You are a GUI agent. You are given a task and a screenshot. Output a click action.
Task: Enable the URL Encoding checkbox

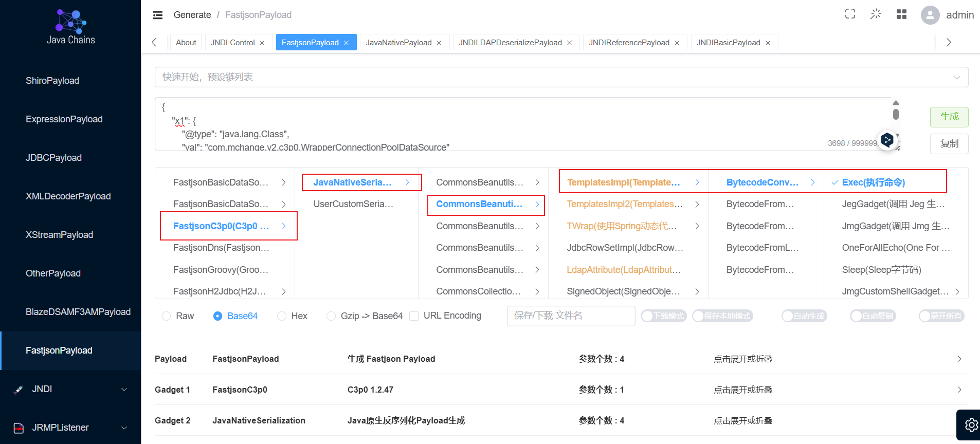[x=414, y=316]
